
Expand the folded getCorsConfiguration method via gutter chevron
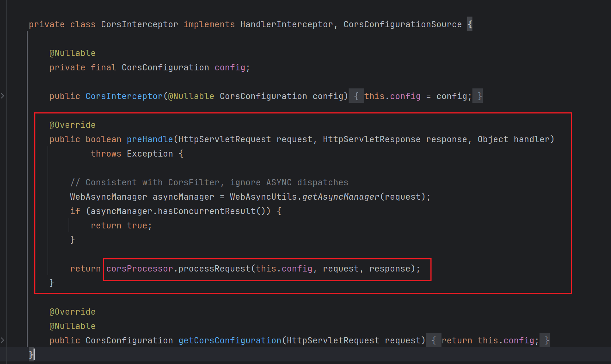click(3, 340)
